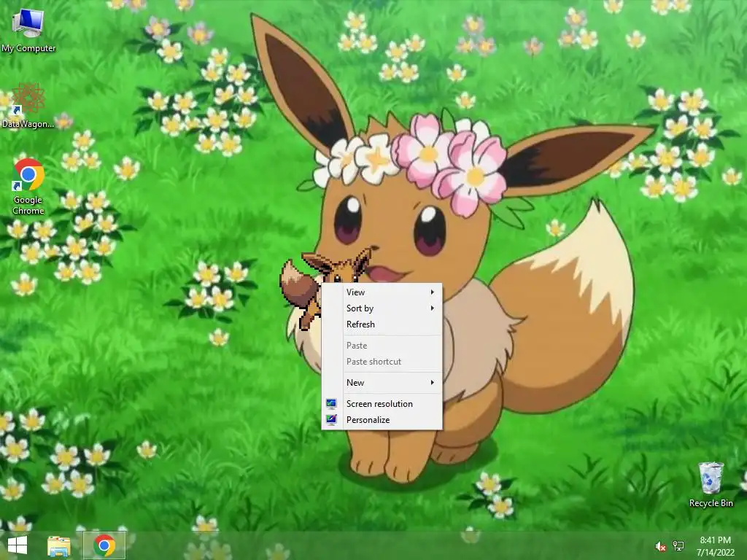Select the DataWagon desktop shortcut
The image size is (747, 560).
pos(28,106)
